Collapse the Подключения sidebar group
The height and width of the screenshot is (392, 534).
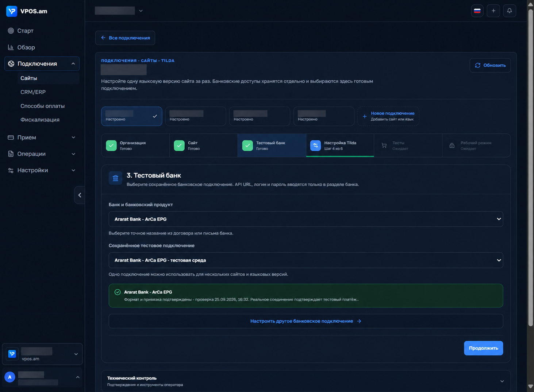[73, 64]
